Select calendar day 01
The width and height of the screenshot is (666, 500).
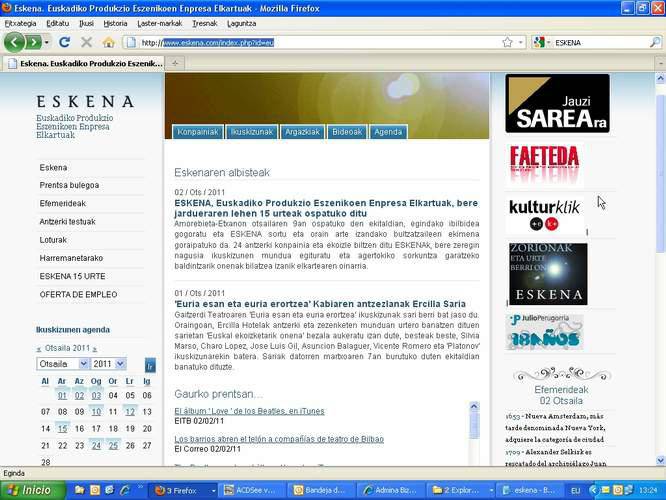62,395
